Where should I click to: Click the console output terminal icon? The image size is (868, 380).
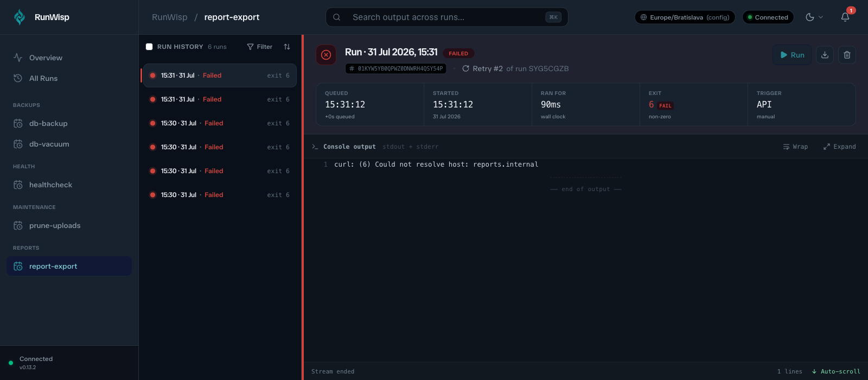click(315, 147)
